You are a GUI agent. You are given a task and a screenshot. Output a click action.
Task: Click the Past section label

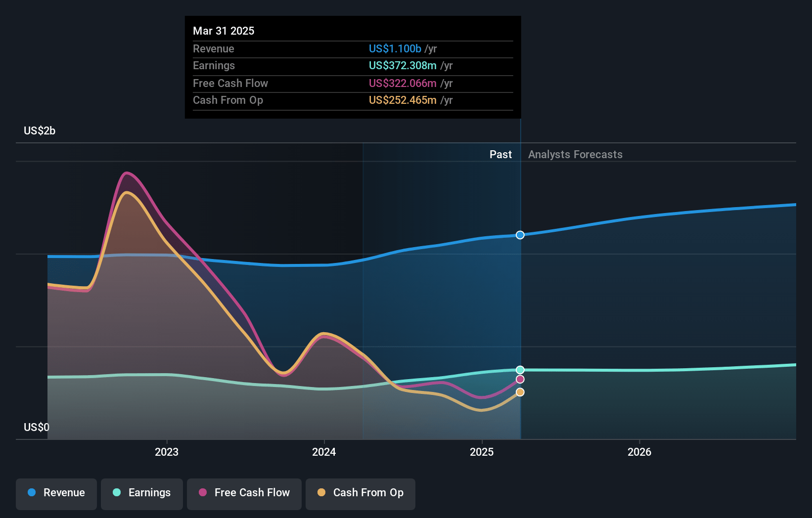pyautogui.click(x=500, y=154)
